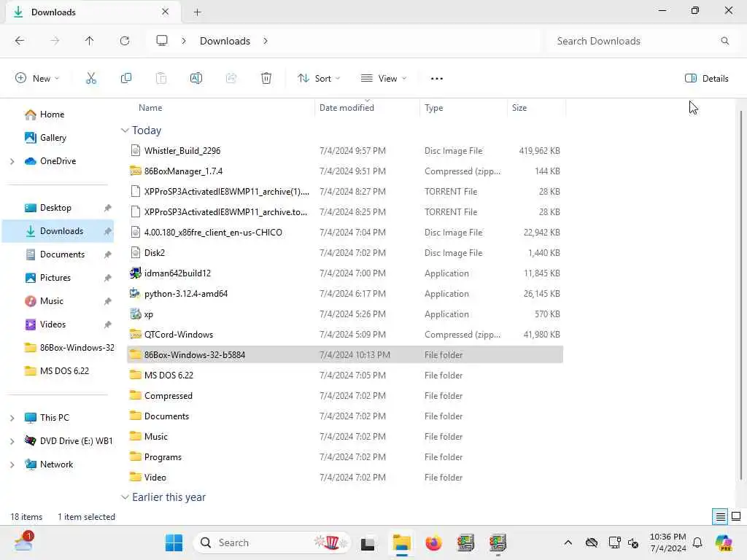The width and height of the screenshot is (747, 560).
Task: Select 4.00.180_x86fre_client_en-us-CHICO file
Action: pos(345,233)
